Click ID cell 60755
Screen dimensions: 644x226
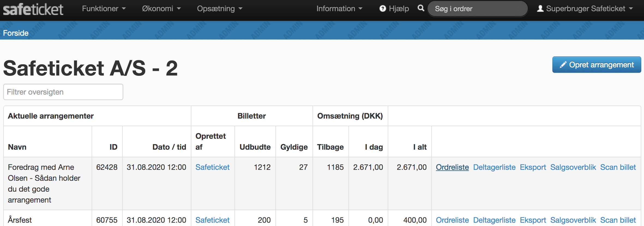coord(107,220)
